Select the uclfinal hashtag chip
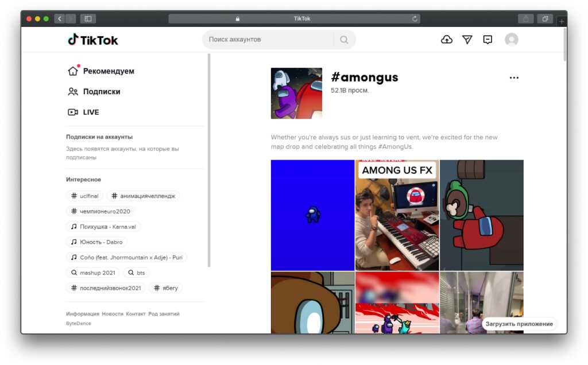This screenshot has height=365, width=588. pyautogui.click(x=85, y=196)
